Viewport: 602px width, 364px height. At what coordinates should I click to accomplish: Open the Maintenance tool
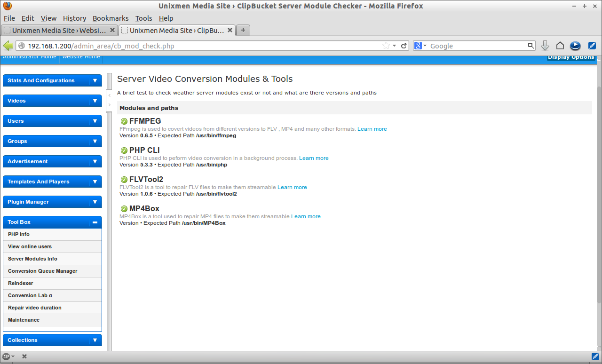click(52, 320)
